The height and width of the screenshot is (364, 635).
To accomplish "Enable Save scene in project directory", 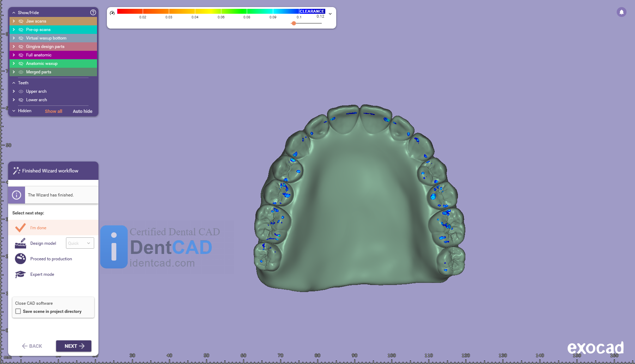I will (x=18, y=311).
